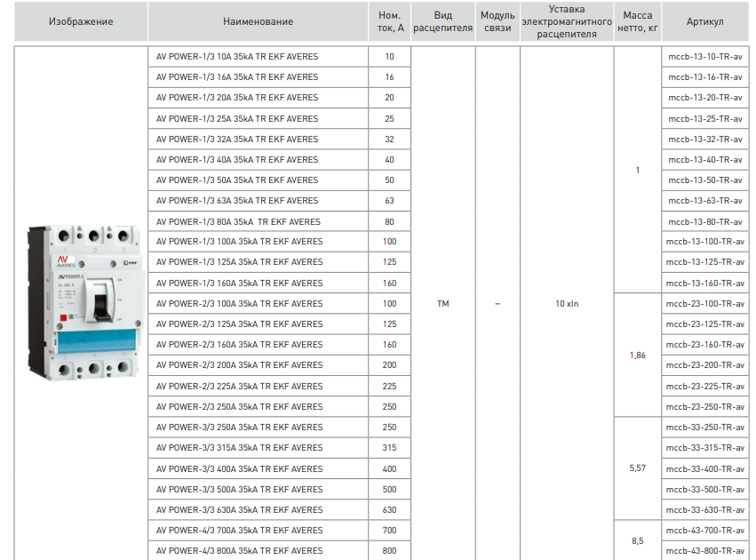Click the nominal current value "500"
Image resolution: width=756 pixels, height=560 pixels.
[390, 489]
